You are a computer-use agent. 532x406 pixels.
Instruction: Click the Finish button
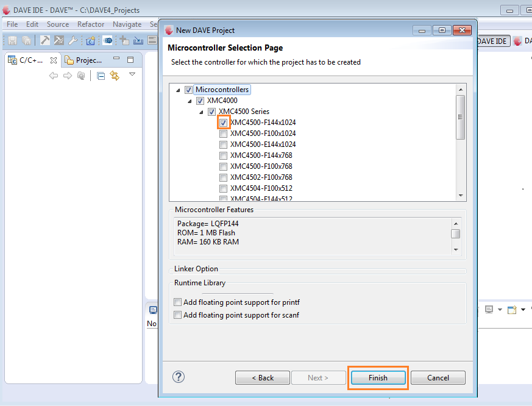pyautogui.click(x=378, y=378)
